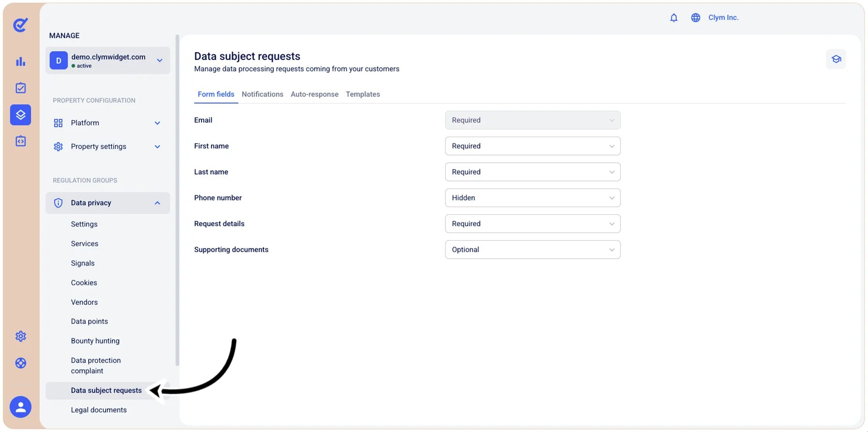Click the Platform grid icon
The height and width of the screenshot is (432, 868).
click(58, 123)
